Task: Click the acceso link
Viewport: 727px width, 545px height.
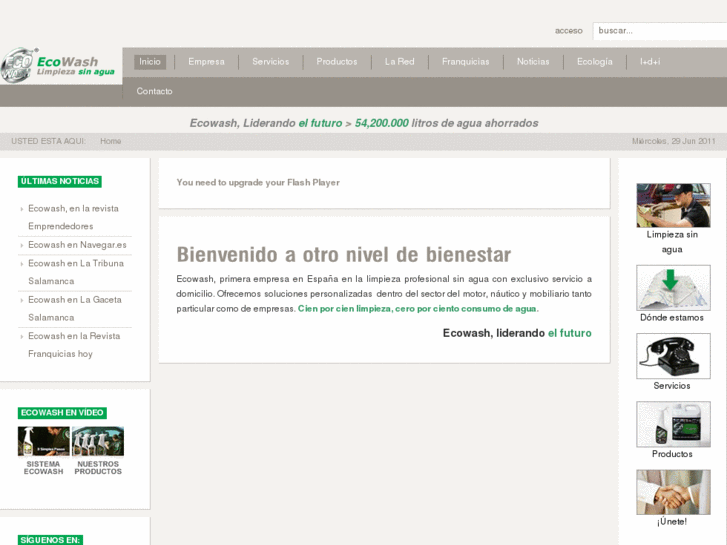Action: pos(568,31)
